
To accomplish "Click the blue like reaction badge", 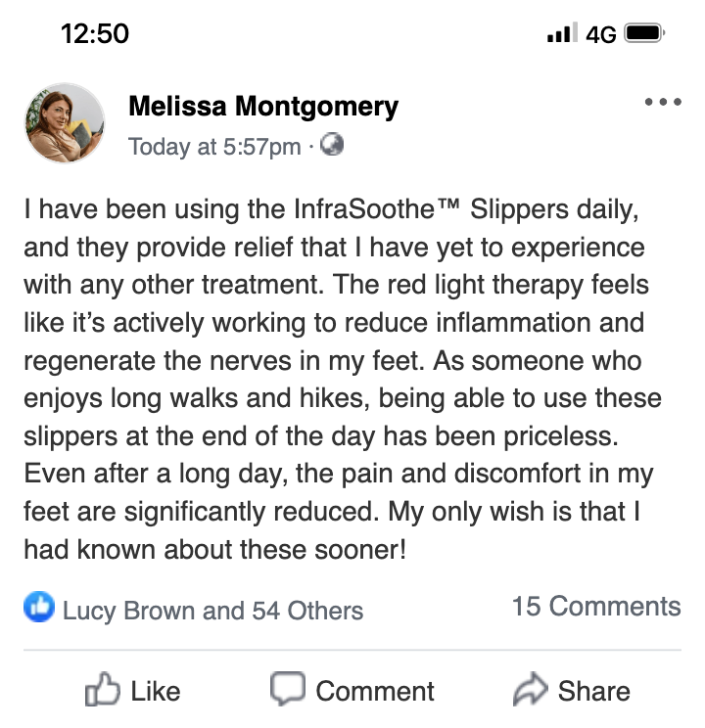I will click(x=36, y=610).
